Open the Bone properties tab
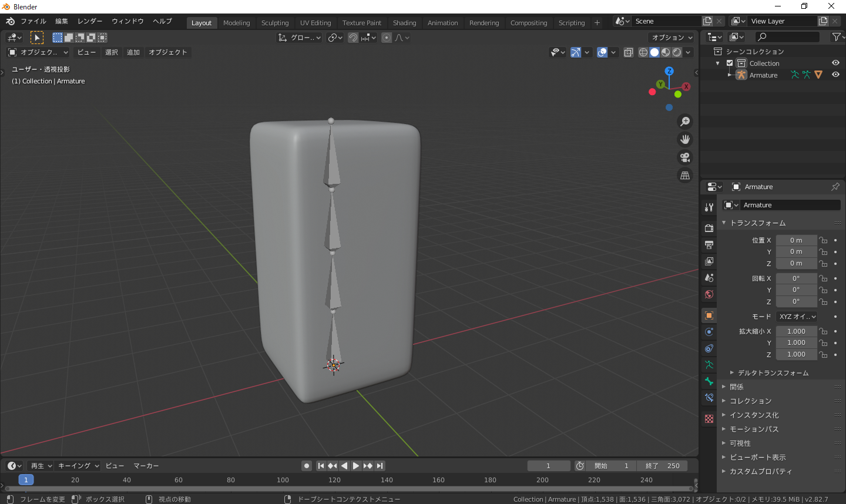Image resolution: width=846 pixels, height=504 pixels. tap(709, 381)
